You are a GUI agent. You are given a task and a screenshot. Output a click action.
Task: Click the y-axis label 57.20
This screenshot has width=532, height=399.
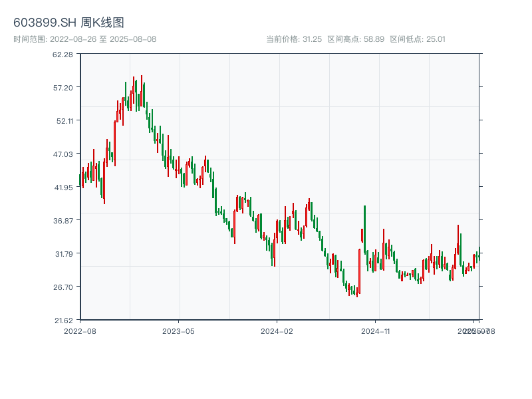[x=63, y=88]
